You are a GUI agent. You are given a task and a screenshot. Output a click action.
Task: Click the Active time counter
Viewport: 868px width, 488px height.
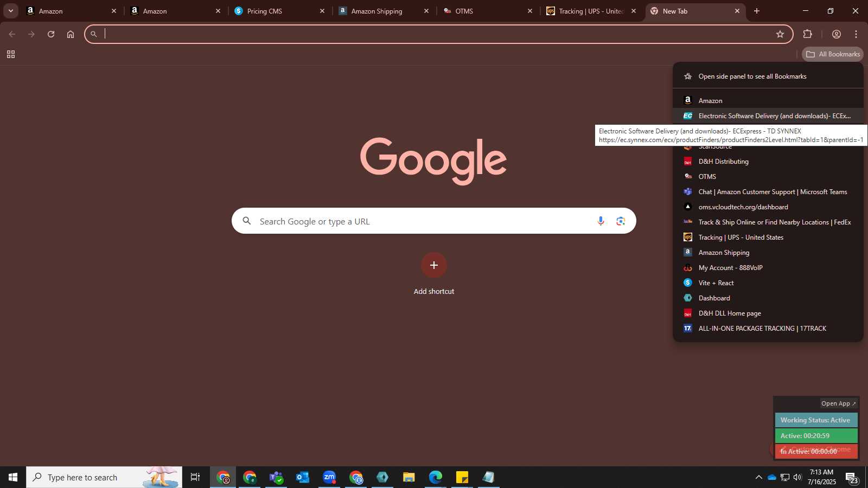[816, 436]
